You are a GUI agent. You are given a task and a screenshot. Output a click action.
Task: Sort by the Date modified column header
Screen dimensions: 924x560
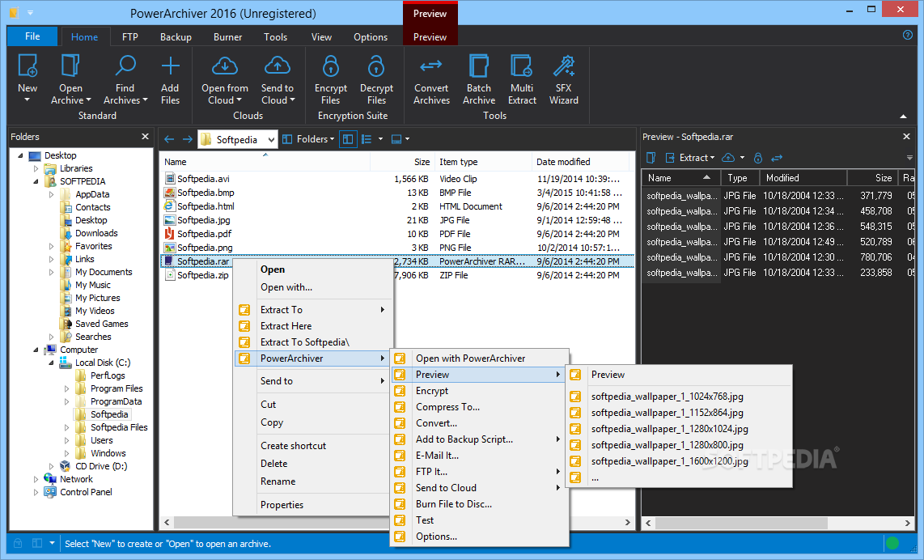pos(580,162)
